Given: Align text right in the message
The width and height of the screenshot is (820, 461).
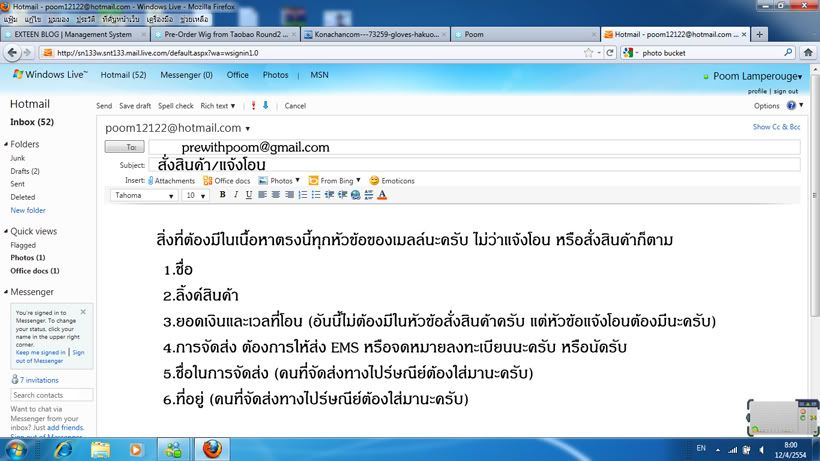Looking at the screenshot, I should click(289, 195).
